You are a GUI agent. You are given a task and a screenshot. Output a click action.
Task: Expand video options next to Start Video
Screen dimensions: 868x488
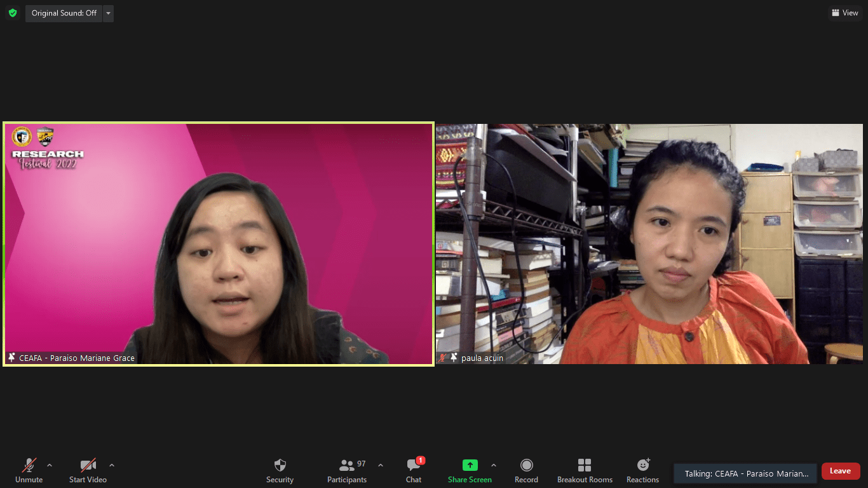pyautogui.click(x=112, y=465)
